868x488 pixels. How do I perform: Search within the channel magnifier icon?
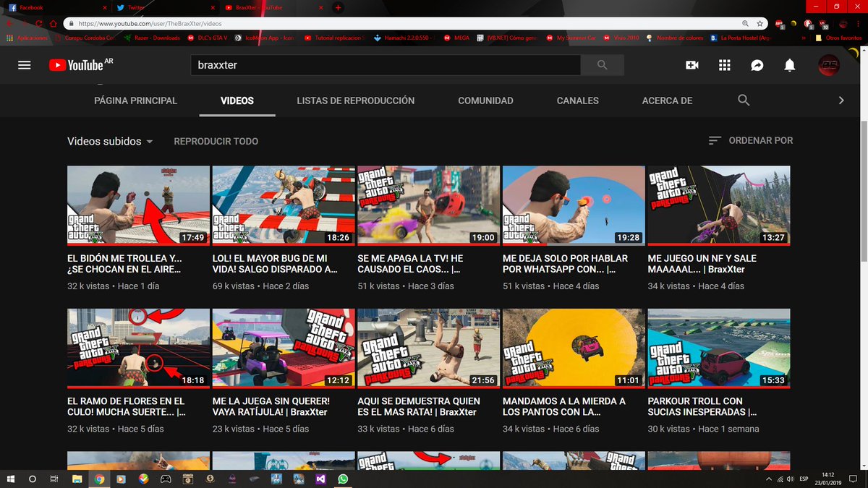[x=744, y=100]
